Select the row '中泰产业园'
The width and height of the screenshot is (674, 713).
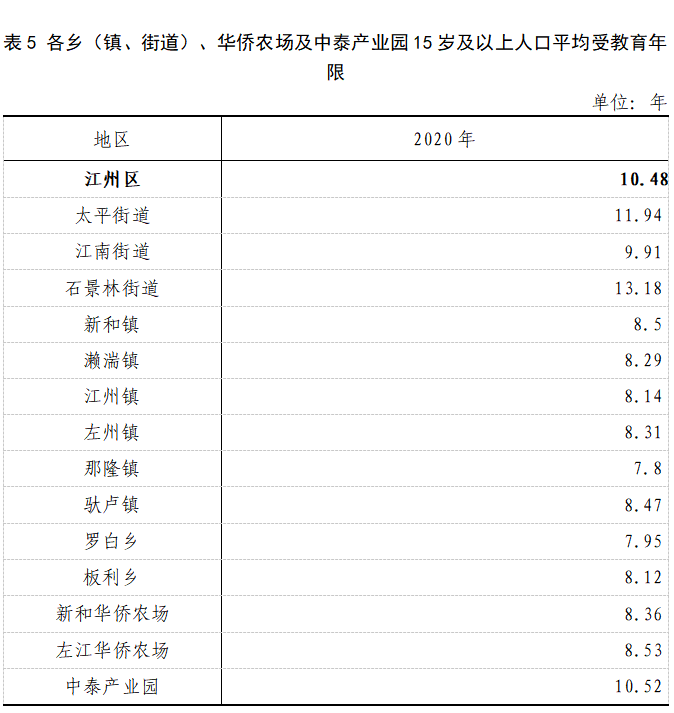click(x=336, y=687)
